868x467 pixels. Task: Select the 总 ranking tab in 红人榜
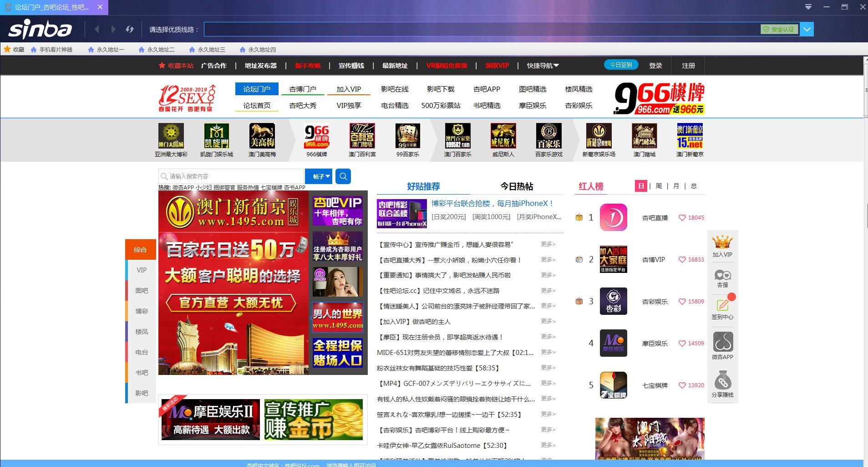[694, 186]
